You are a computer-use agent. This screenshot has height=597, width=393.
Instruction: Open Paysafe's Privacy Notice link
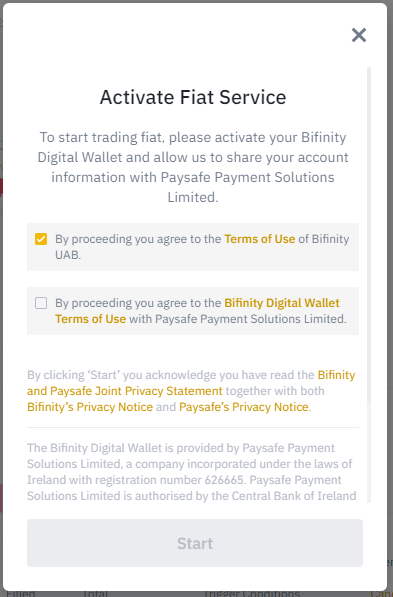coord(244,407)
